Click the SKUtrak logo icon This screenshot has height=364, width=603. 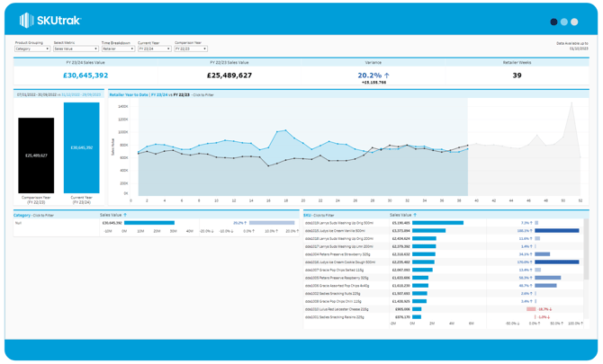coord(26,21)
